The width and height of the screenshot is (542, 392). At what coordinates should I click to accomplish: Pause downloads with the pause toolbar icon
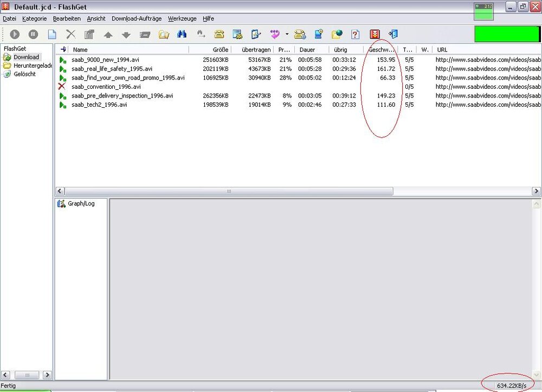coord(33,34)
